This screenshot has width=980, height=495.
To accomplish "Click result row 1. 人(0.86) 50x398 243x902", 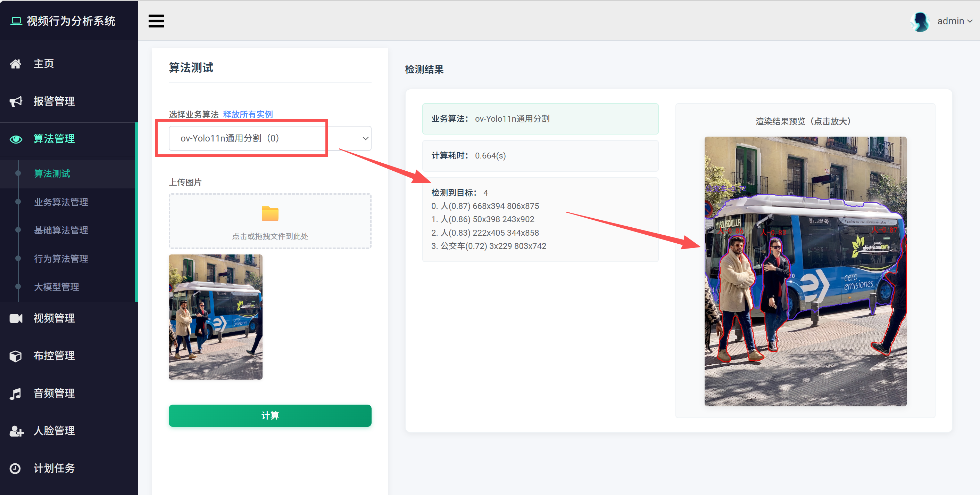I will tap(482, 219).
